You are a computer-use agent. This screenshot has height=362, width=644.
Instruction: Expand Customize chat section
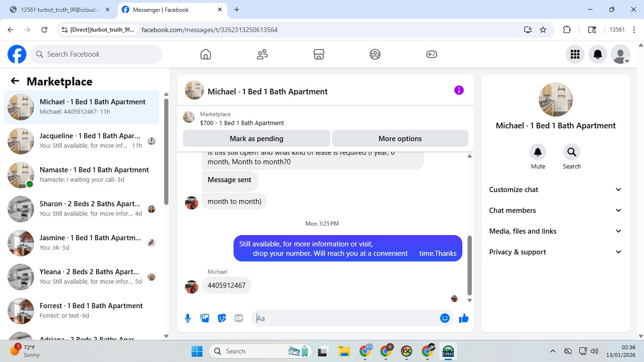555,190
